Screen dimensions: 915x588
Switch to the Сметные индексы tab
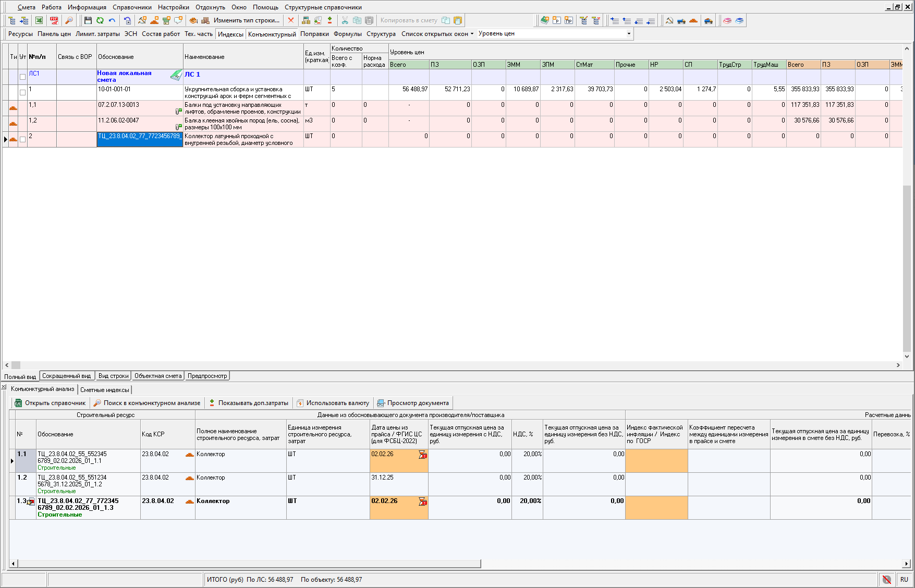coord(105,390)
